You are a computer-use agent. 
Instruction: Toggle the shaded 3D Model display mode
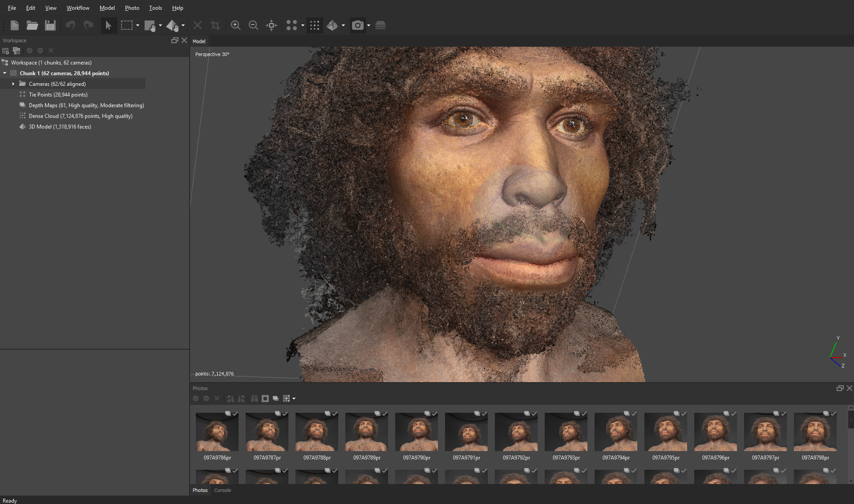point(332,25)
